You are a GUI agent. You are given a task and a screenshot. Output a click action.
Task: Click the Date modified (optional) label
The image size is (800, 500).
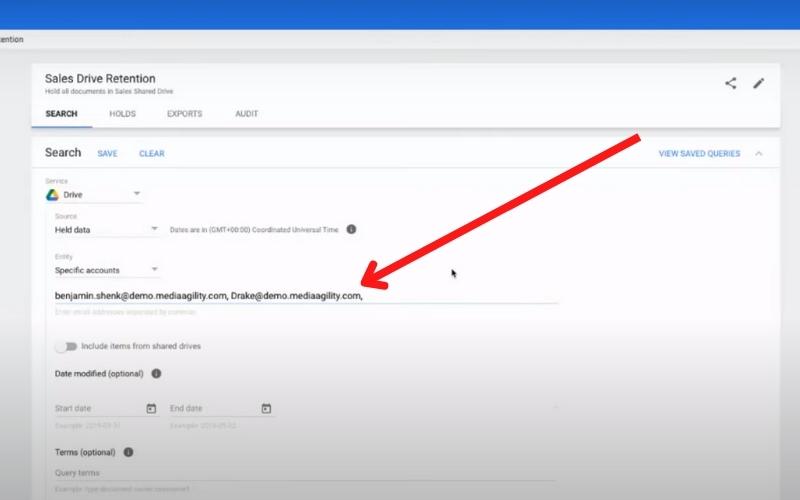(99, 373)
